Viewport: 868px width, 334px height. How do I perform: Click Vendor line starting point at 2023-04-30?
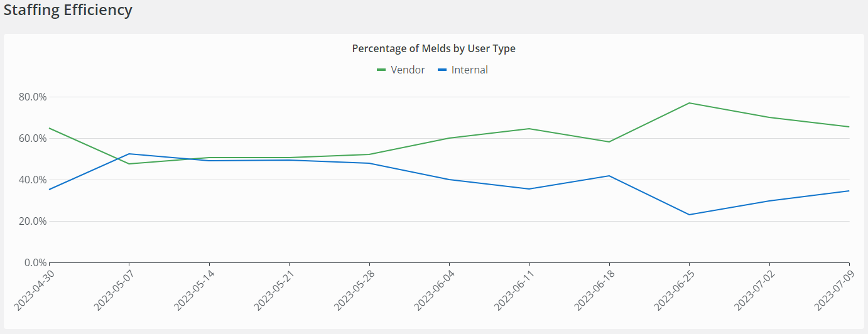[49, 128]
